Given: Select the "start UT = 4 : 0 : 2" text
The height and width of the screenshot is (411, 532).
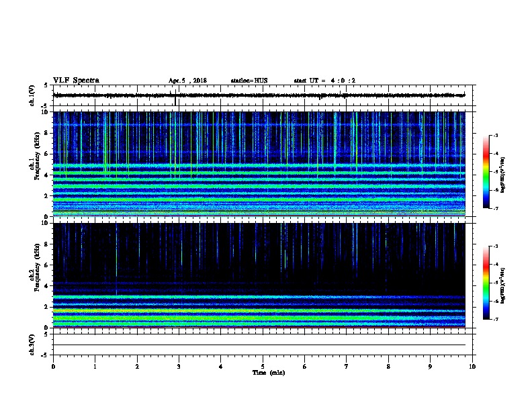Looking at the screenshot, I should [324, 81].
